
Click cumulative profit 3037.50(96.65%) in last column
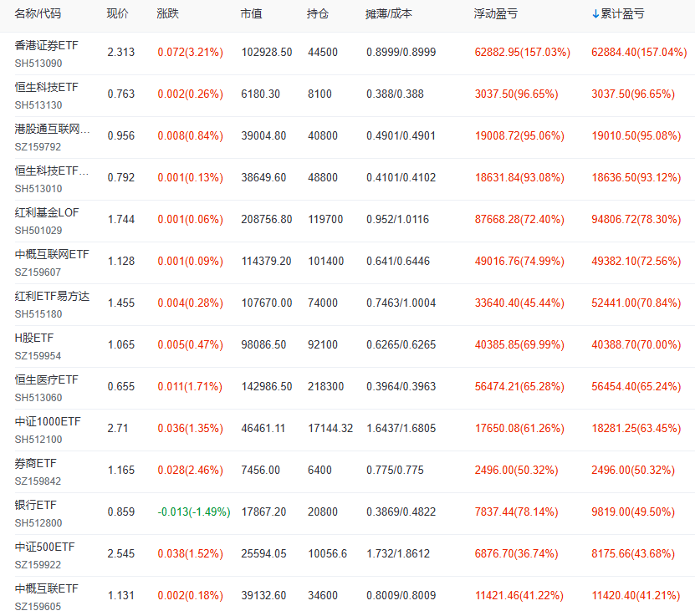[x=633, y=94]
